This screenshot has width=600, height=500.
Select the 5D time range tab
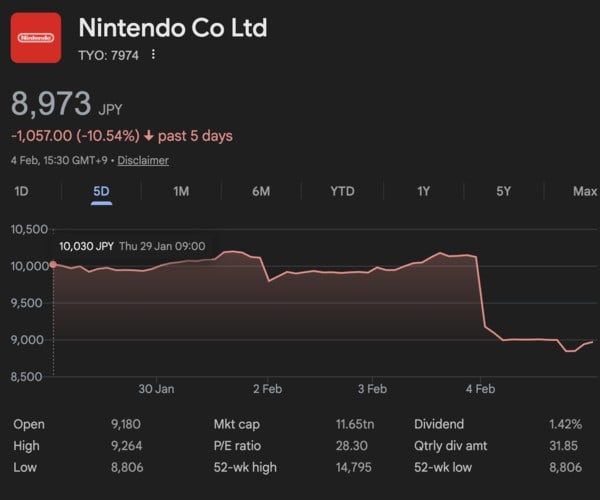click(101, 191)
